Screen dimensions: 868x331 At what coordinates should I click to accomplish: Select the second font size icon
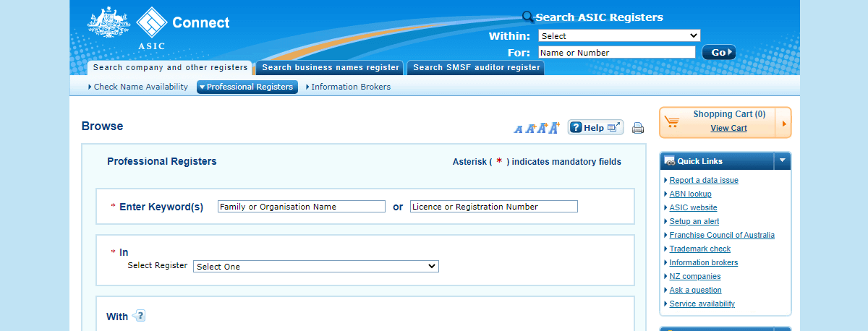point(530,129)
